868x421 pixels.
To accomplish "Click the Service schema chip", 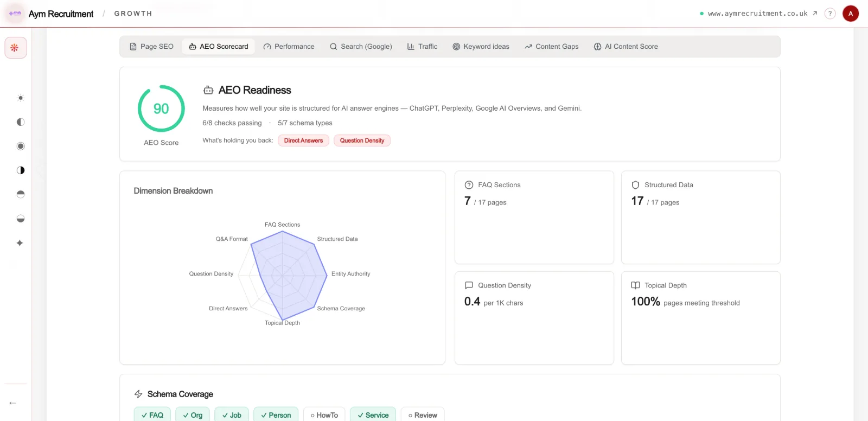I will 373,414.
